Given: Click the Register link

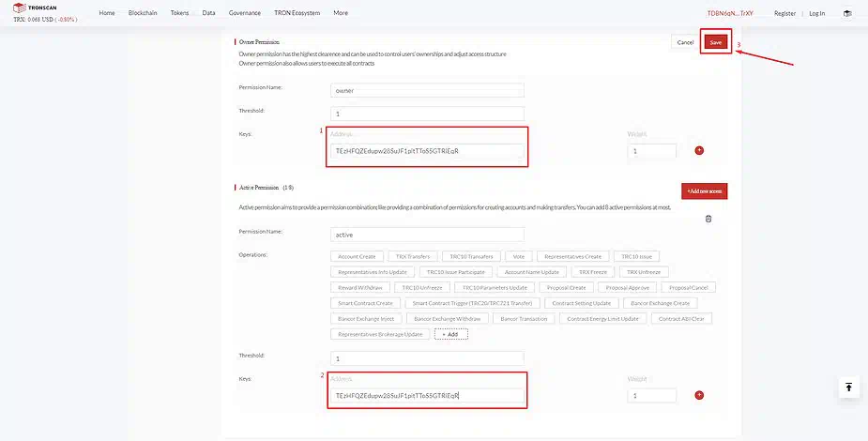Looking at the screenshot, I should coord(784,13).
